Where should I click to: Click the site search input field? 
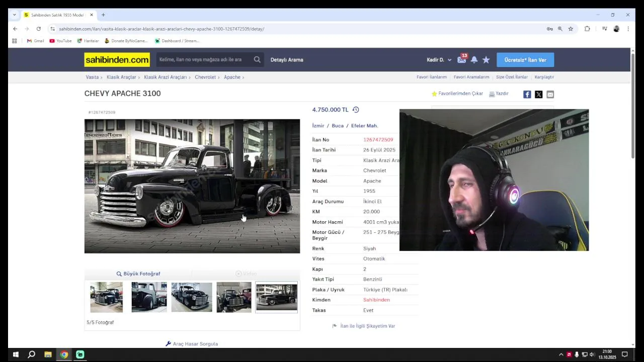(x=204, y=59)
